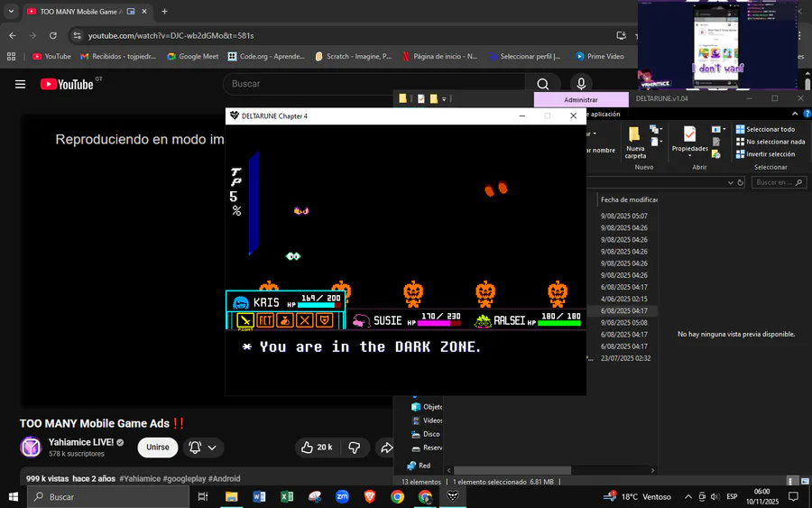Click the picture-in-picture video thumbnail
Screen dimensions: 812x508
point(717,45)
